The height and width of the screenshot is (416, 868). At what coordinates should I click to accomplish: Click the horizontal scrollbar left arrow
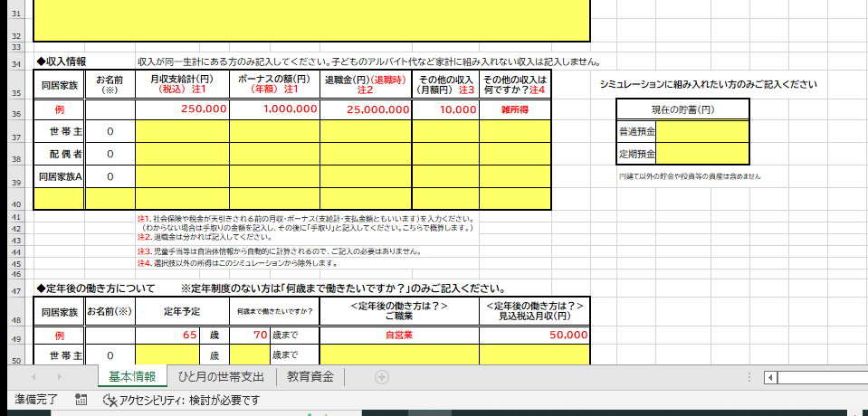[x=770, y=377]
